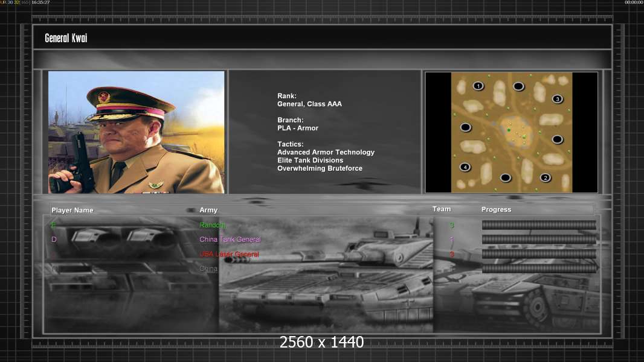The height and width of the screenshot is (362, 644).
Task: Click the gray China row's progress bar
Action: [x=539, y=268]
